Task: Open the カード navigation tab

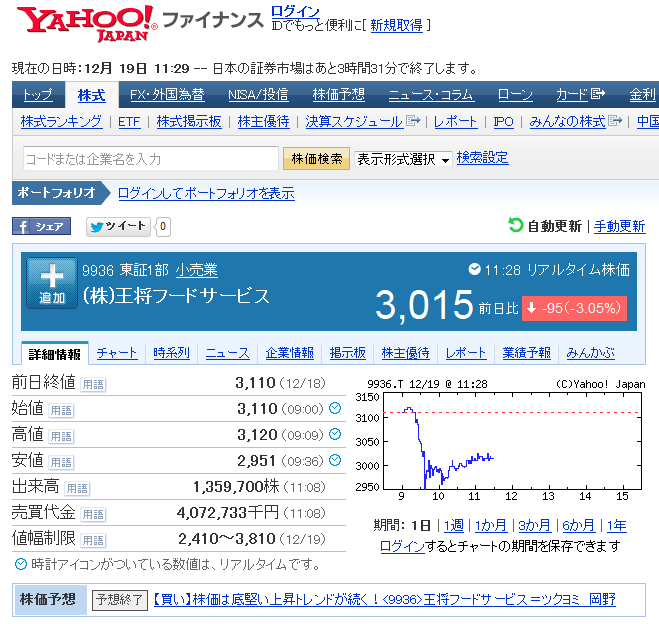Action: tap(580, 95)
